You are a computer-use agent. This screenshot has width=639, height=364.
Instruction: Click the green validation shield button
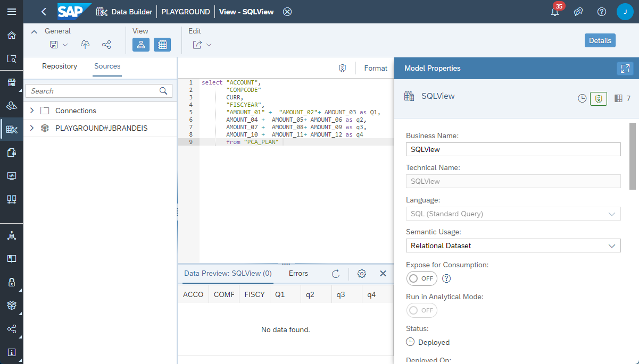599,98
